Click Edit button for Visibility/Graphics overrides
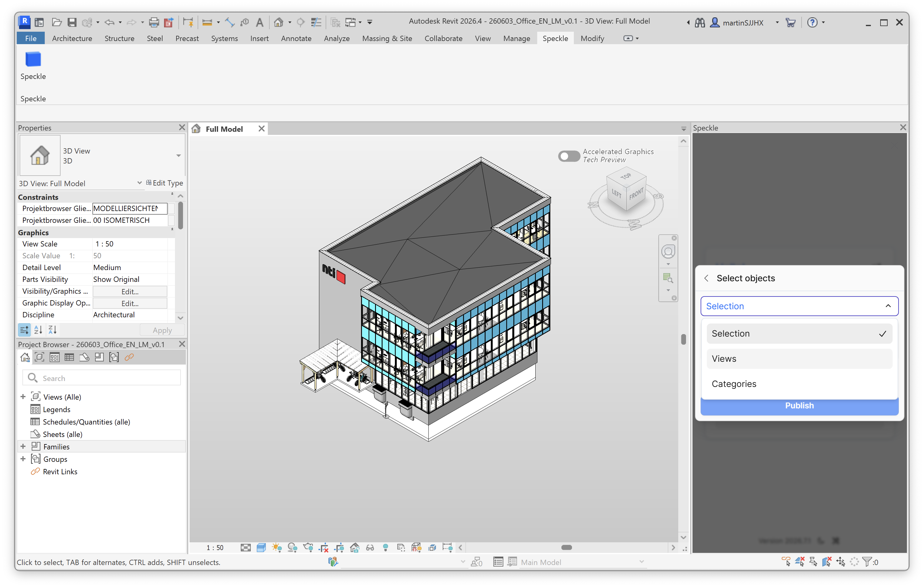Viewport: 924px width, 588px height. pyautogui.click(x=130, y=291)
